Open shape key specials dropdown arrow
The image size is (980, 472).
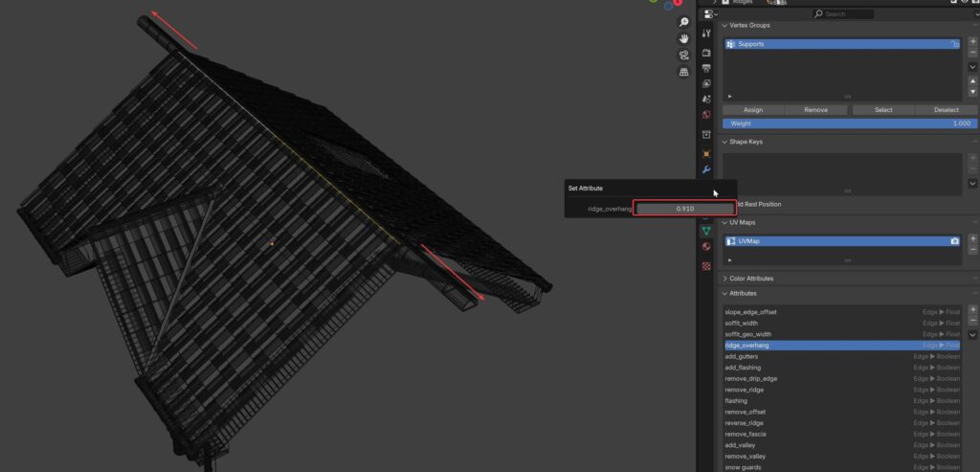pyautogui.click(x=972, y=183)
